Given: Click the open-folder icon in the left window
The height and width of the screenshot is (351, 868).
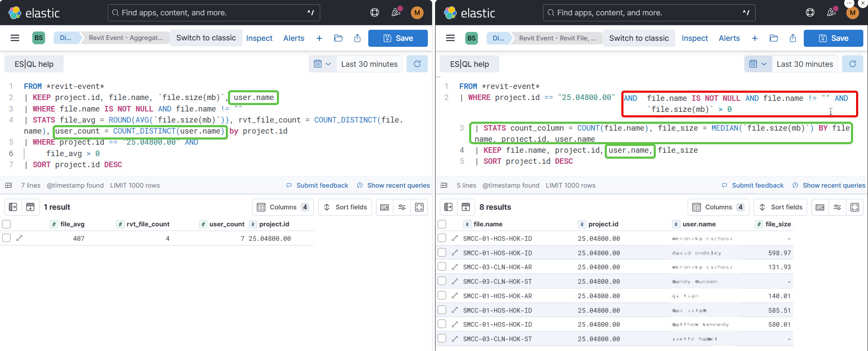Looking at the screenshot, I should (x=339, y=38).
